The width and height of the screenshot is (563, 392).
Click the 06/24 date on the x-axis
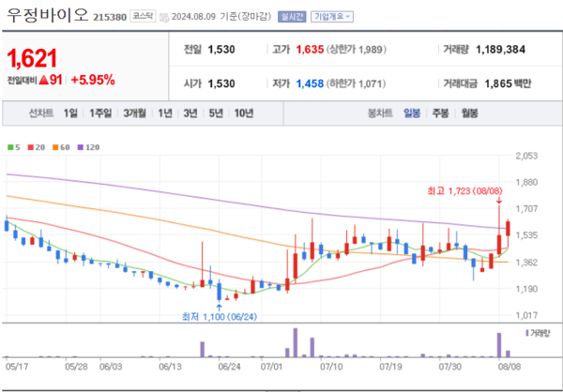tap(230, 367)
